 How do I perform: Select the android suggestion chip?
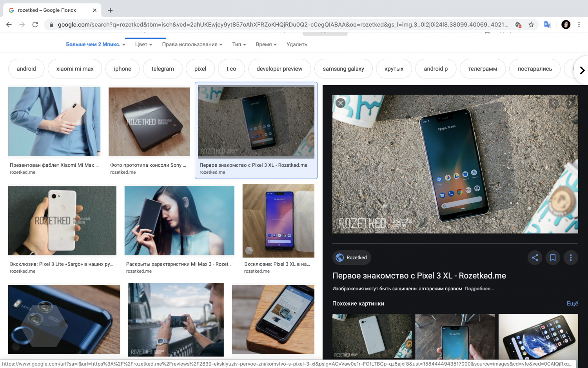26,69
